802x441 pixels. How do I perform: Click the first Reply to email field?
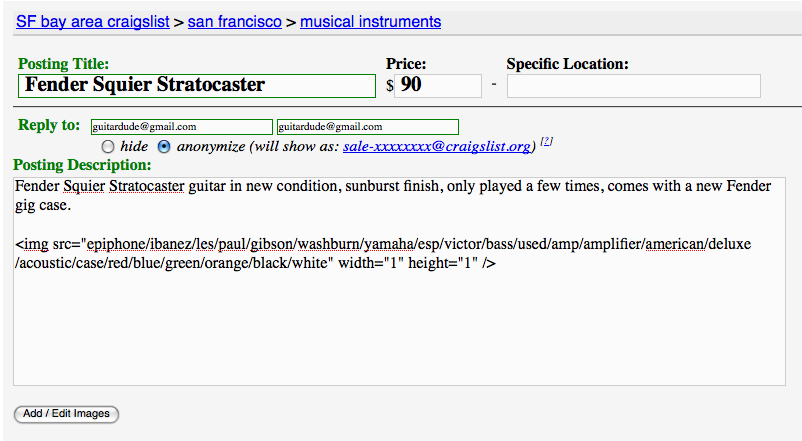[x=182, y=126]
